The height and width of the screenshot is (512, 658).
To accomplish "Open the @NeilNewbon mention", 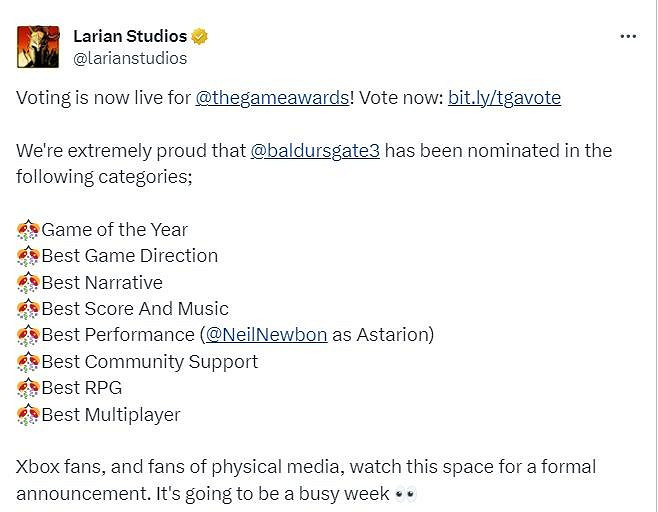I will tap(266, 335).
